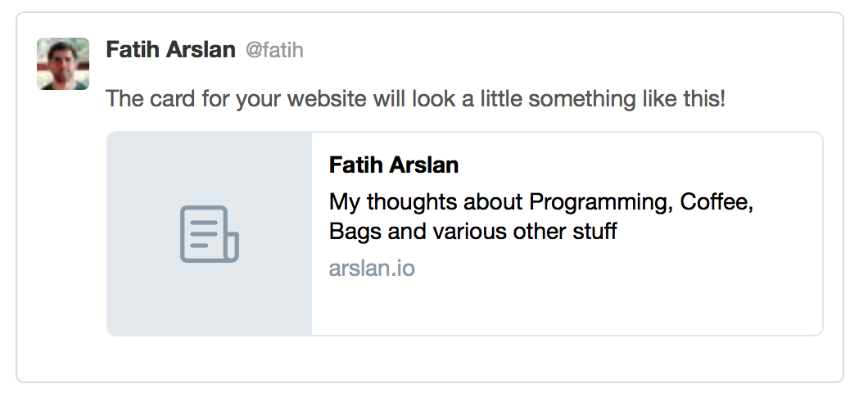The width and height of the screenshot is (868, 406).
Task: Click the empty white space below arslan.io in the card
Action: (x=567, y=307)
